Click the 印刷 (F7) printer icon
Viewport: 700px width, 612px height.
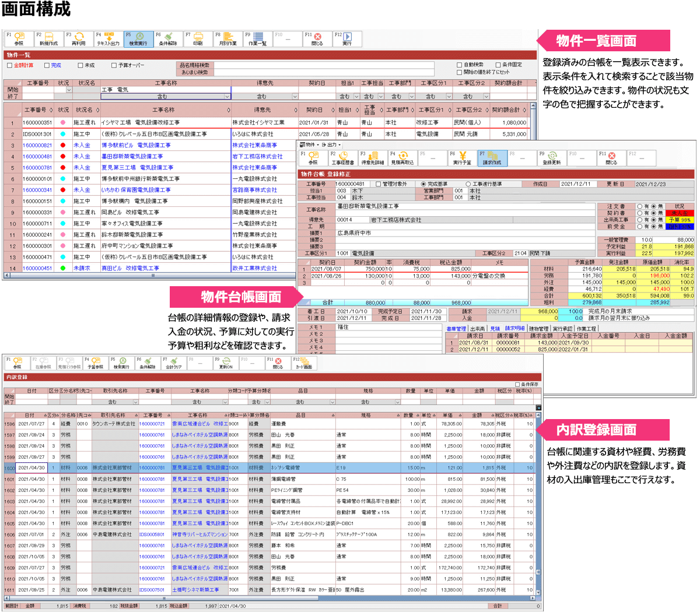[198, 38]
